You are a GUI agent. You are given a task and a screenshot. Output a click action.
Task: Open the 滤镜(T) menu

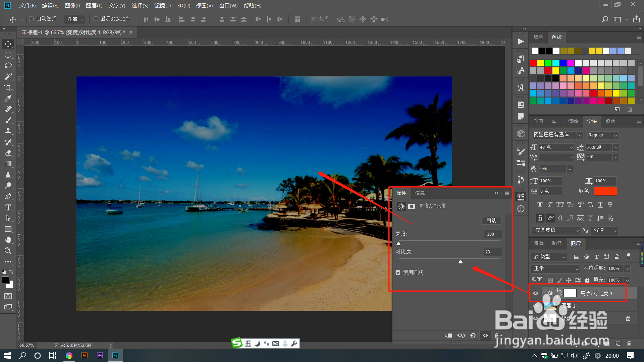click(x=162, y=5)
